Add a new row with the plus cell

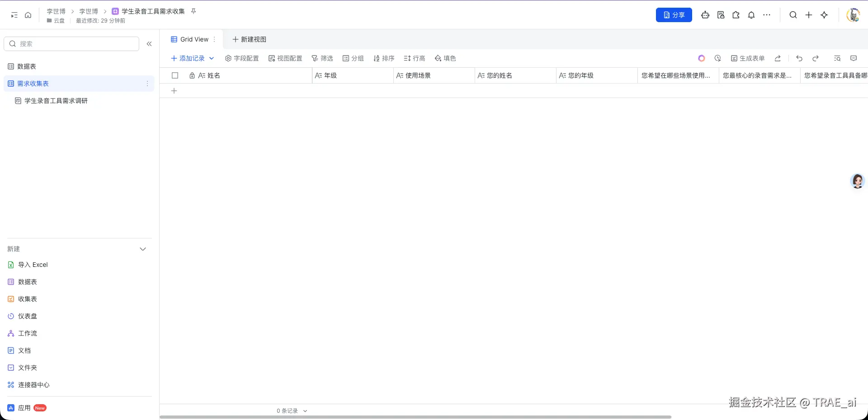(174, 91)
